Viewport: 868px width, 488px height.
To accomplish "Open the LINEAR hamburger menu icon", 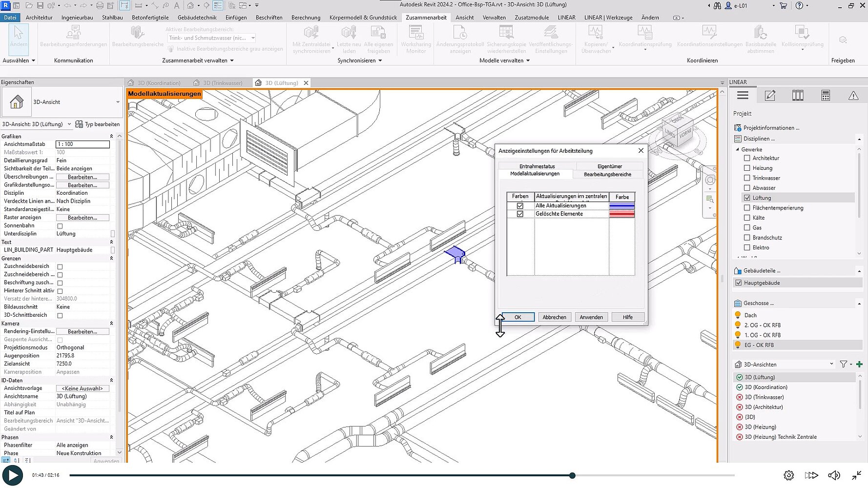I will [x=743, y=96].
